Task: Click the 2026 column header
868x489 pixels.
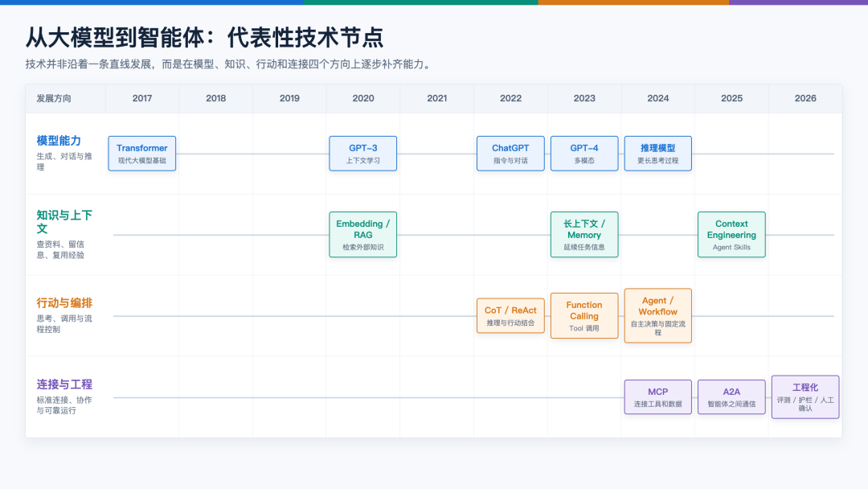Action: coord(805,99)
